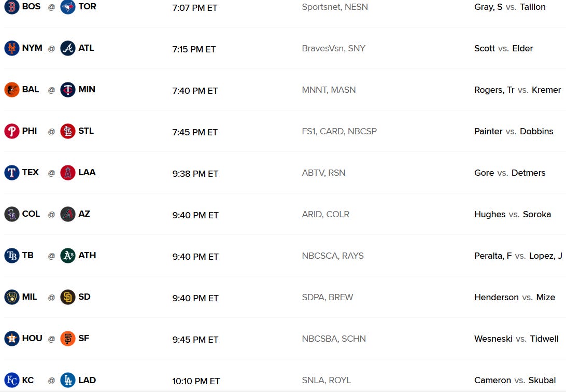The width and height of the screenshot is (566, 392).
Task: Click the Texas Rangers logo
Action: point(11,173)
